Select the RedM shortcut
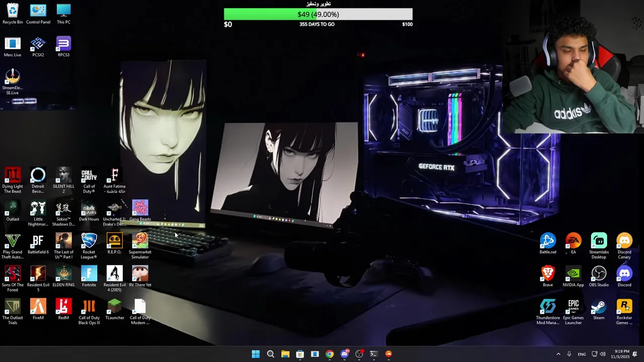Screen dimensions: 644x362 click(63, 309)
